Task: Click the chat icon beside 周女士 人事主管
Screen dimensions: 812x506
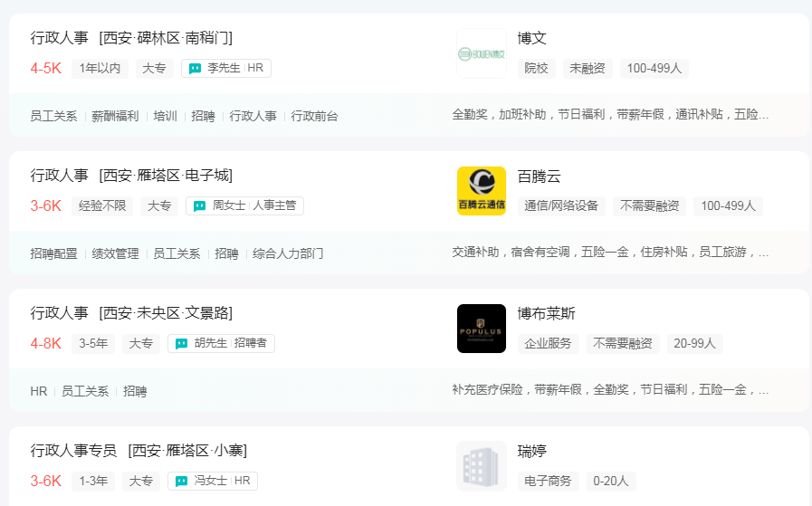Action: click(199, 206)
